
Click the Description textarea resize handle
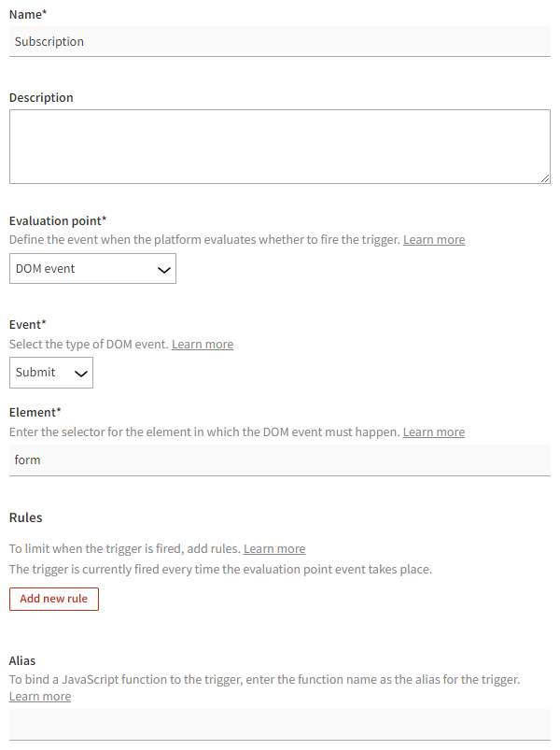[x=546, y=178]
